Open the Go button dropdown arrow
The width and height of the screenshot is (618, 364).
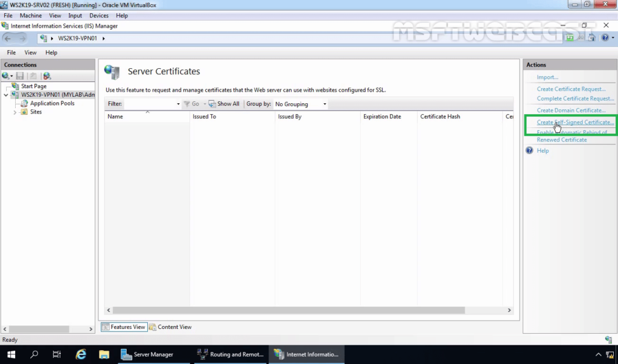205,104
